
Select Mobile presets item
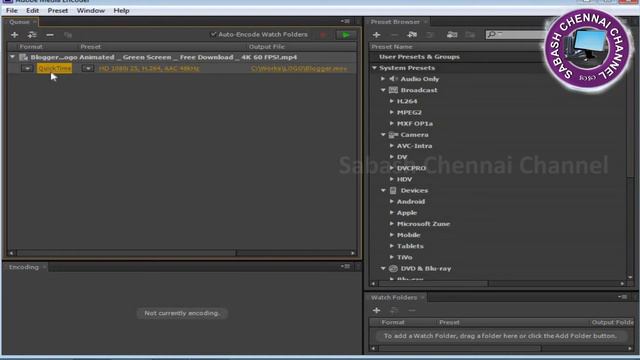[409, 235]
